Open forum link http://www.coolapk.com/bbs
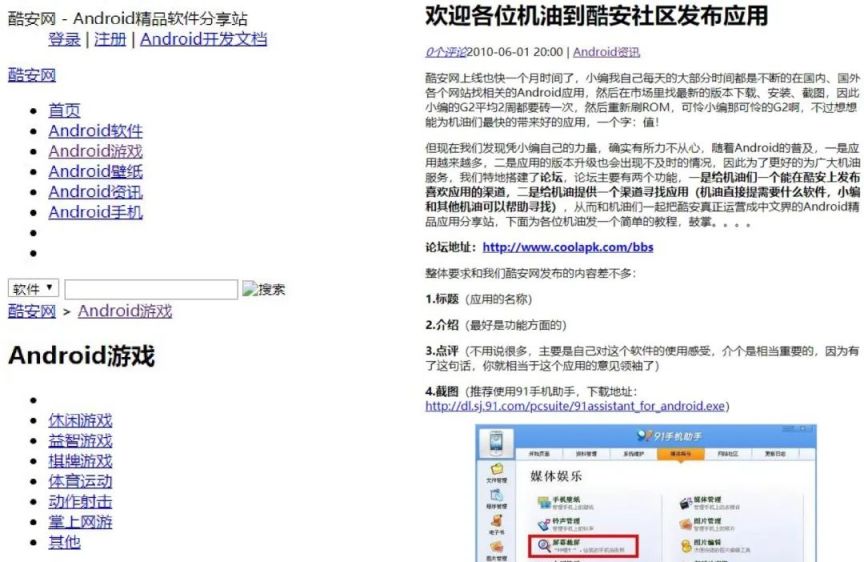This screenshot has height=562, width=864. coord(568,247)
